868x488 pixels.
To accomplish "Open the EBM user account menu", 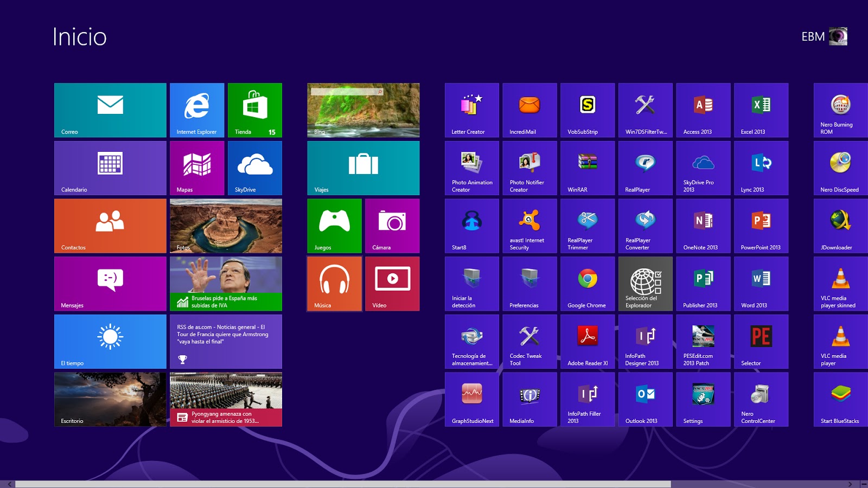I will pyautogui.click(x=825, y=36).
